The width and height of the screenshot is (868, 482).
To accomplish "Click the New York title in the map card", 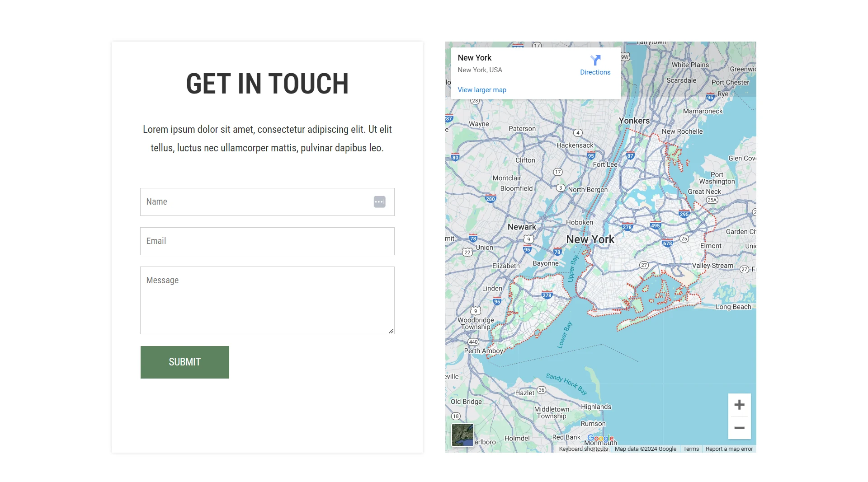I will 474,58.
